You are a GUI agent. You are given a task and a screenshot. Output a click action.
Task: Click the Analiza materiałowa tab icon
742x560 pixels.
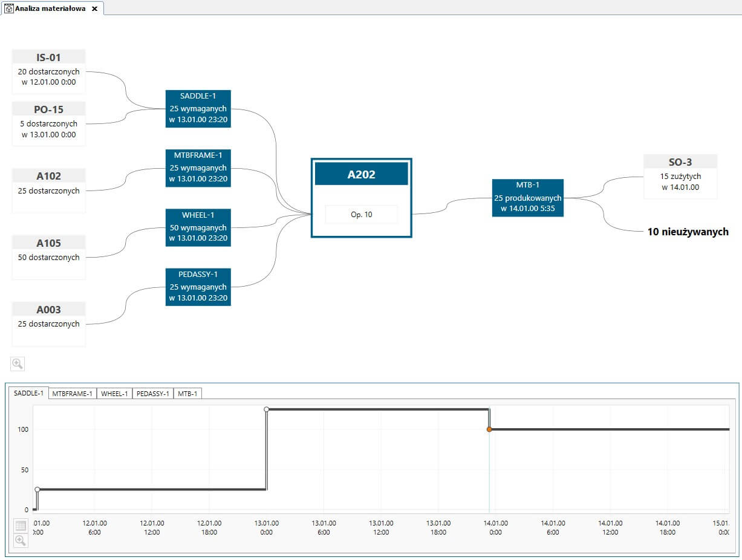coord(9,8)
